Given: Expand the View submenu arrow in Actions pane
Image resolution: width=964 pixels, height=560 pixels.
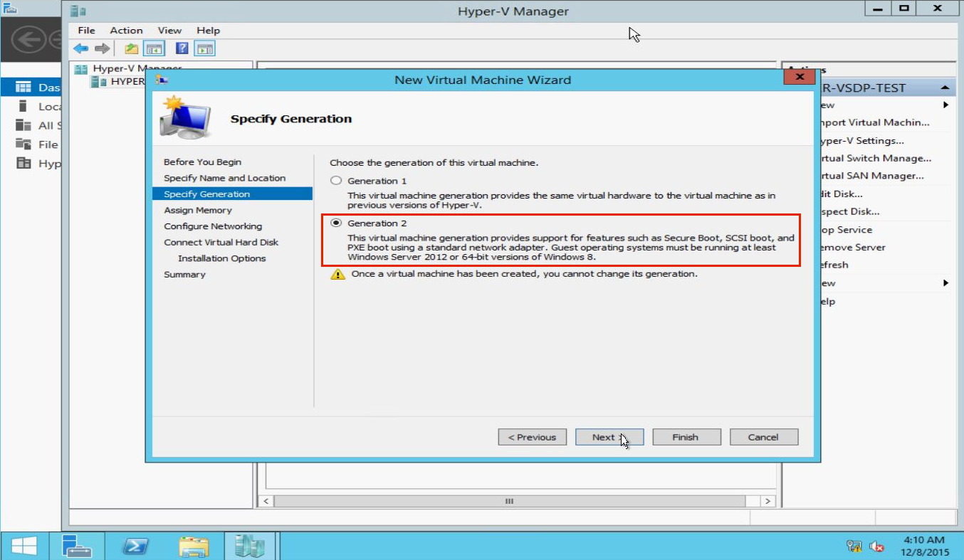Looking at the screenshot, I should coord(946,283).
